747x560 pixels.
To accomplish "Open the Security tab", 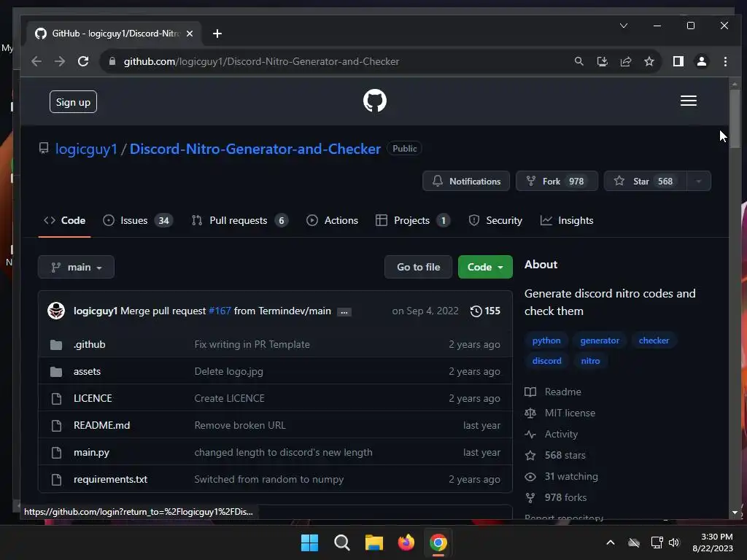I will (495, 220).
